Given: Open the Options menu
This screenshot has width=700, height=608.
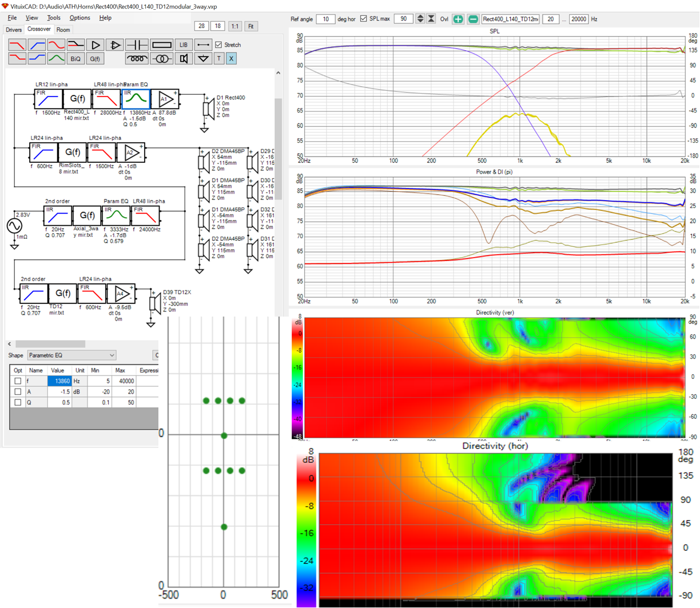Looking at the screenshot, I should tap(79, 18).
